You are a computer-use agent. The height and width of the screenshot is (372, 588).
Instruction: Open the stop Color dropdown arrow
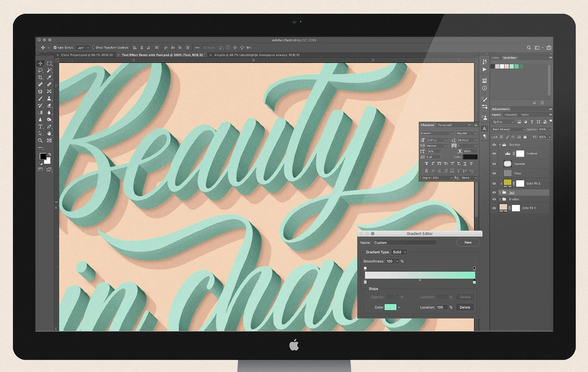coord(399,307)
